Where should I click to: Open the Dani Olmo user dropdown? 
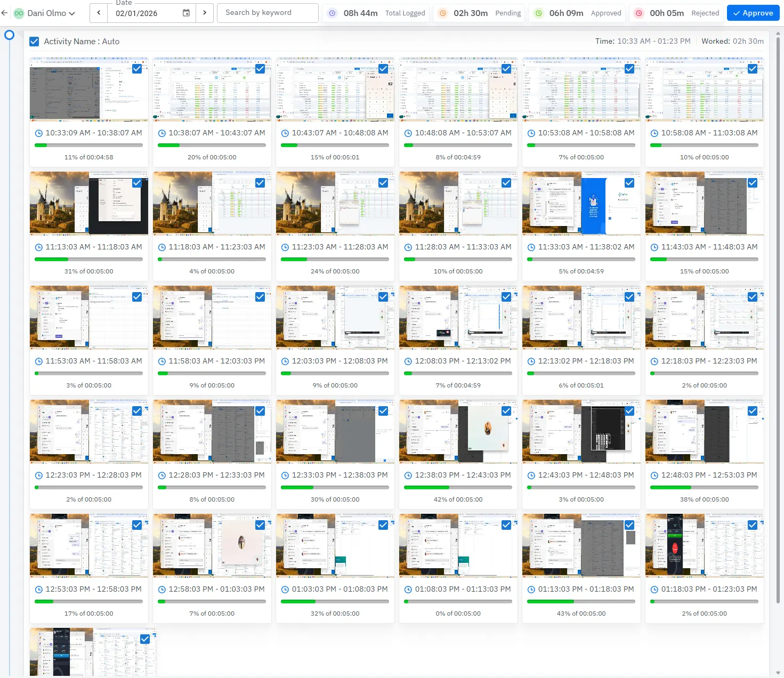click(x=45, y=13)
